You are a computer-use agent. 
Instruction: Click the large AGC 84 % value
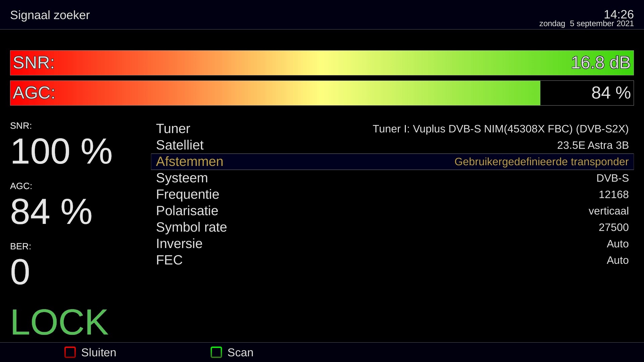51,212
